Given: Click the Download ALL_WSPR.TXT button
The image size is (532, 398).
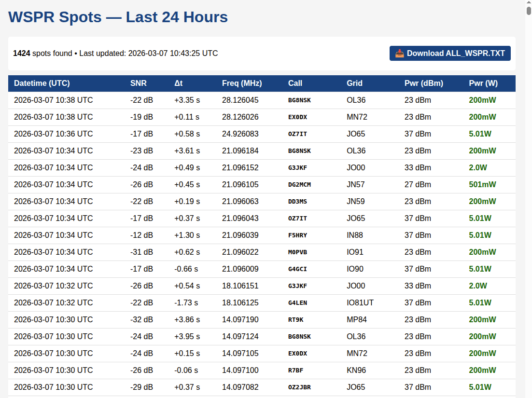Looking at the screenshot, I should (x=450, y=54).
